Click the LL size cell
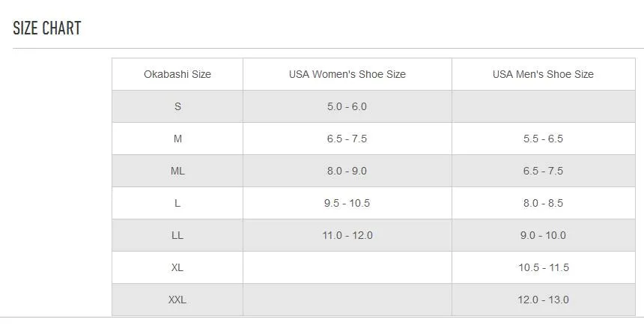Image resolution: width=644 pixels, height=334 pixels. click(x=177, y=235)
